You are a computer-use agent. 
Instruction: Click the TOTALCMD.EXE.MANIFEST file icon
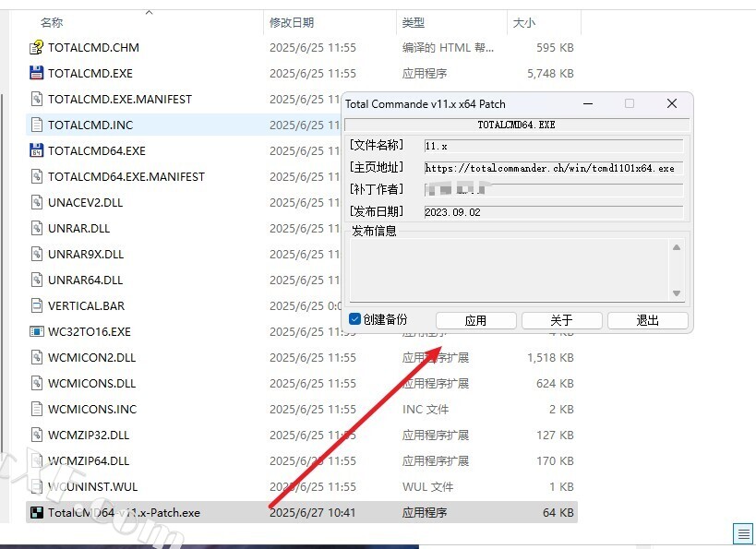point(37,100)
